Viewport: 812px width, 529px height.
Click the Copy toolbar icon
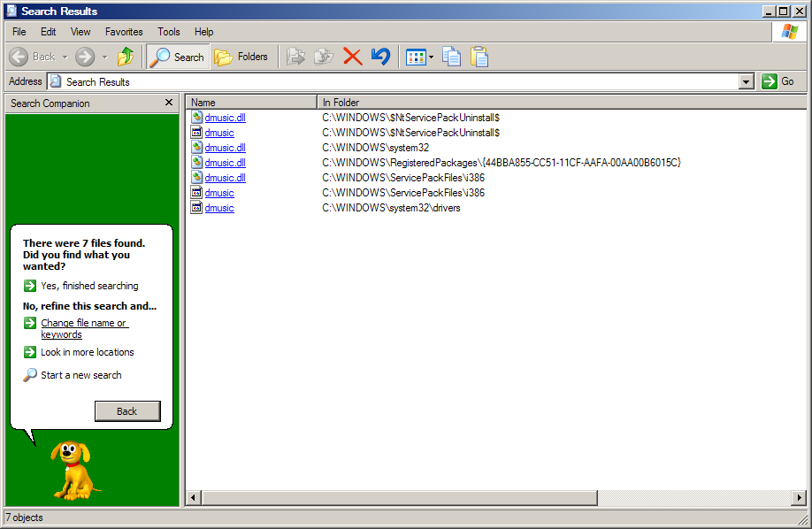coord(452,57)
